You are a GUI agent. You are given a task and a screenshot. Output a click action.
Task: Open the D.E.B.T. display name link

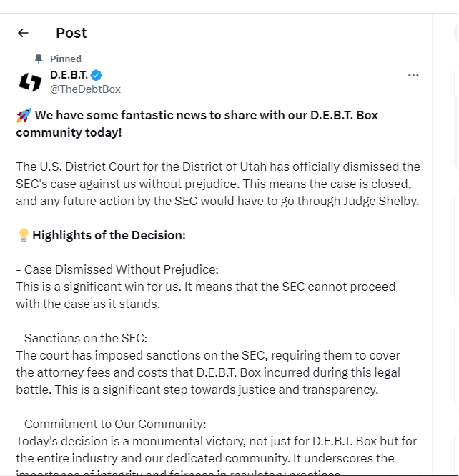tap(69, 75)
